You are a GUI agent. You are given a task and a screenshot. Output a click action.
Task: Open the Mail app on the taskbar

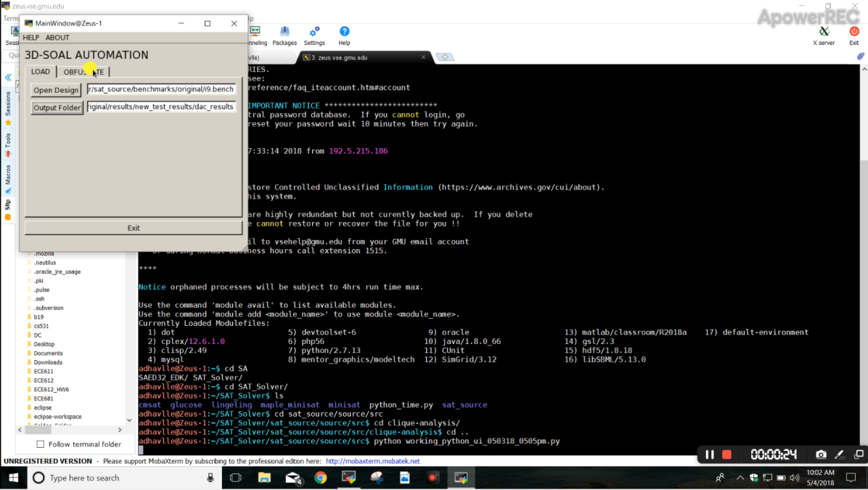click(x=292, y=477)
